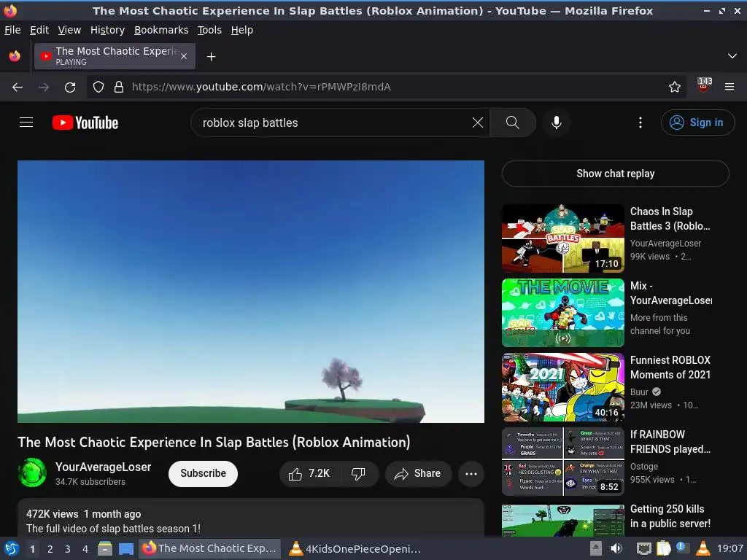Open YouTube settings three-dot menu
The width and height of the screenshot is (747, 560).
click(x=640, y=122)
